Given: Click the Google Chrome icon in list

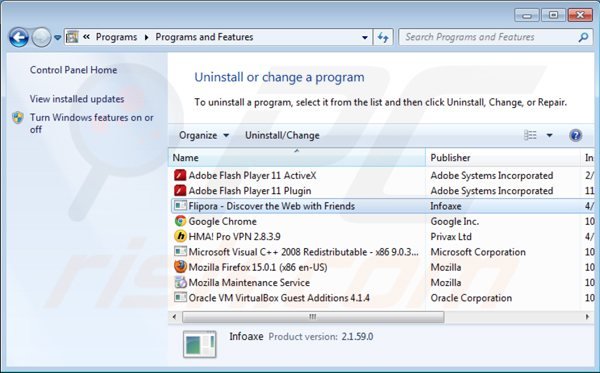Looking at the screenshot, I should click(x=180, y=221).
